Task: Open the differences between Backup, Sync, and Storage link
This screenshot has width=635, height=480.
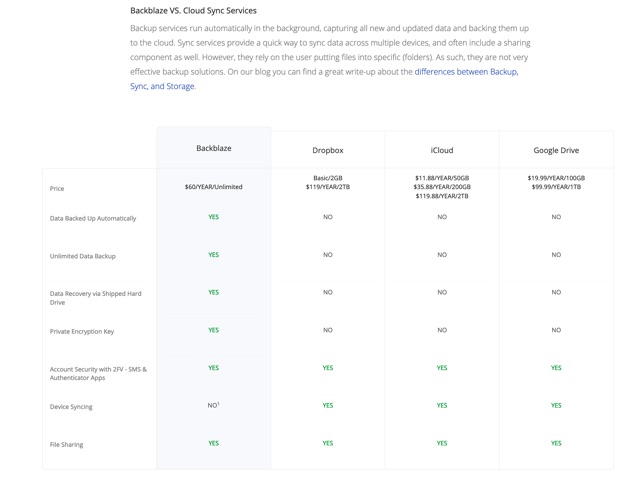Action: coord(466,72)
